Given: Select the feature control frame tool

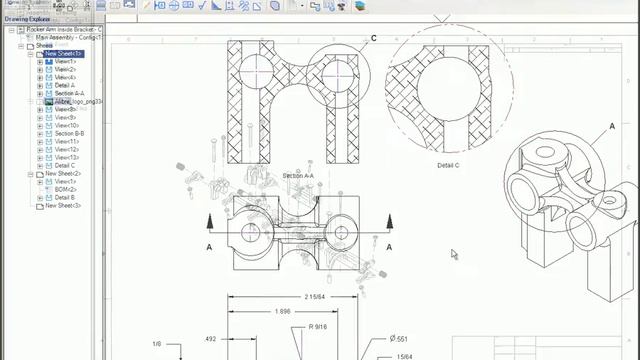Looking at the screenshot, I should coord(188,5).
